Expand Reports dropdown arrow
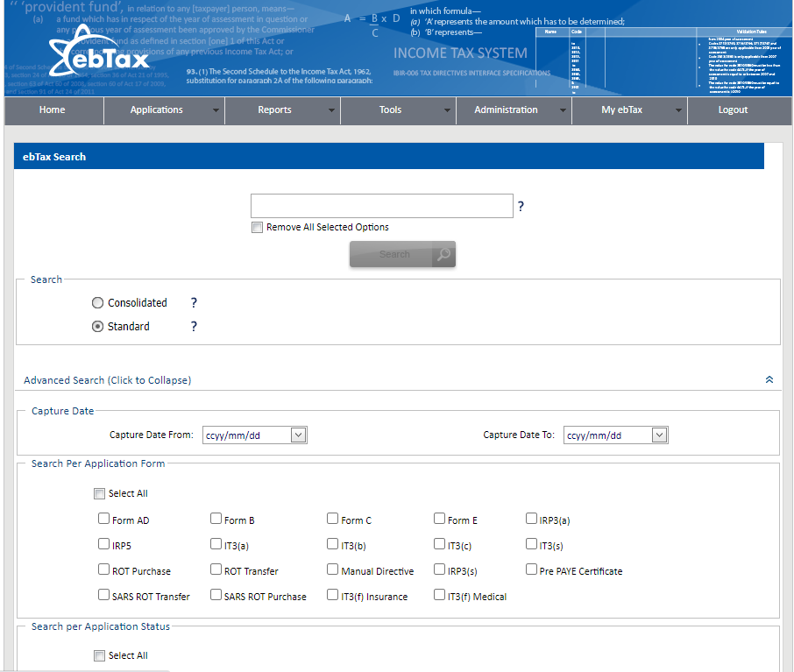794x672 pixels. [331, 110]
